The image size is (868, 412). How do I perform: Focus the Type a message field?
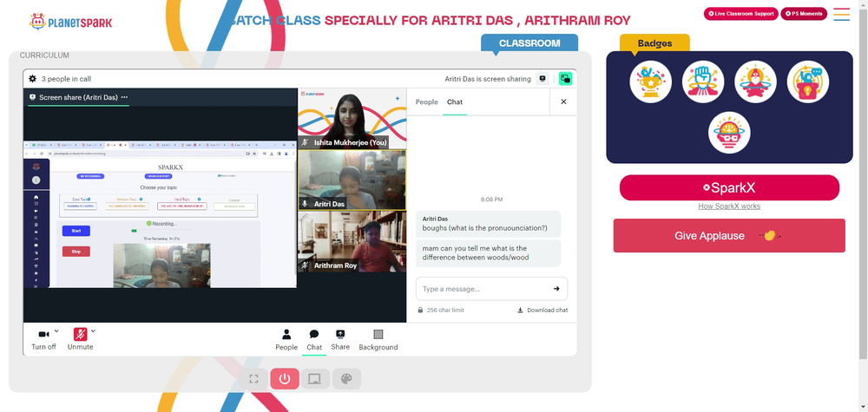coord(491,289)
